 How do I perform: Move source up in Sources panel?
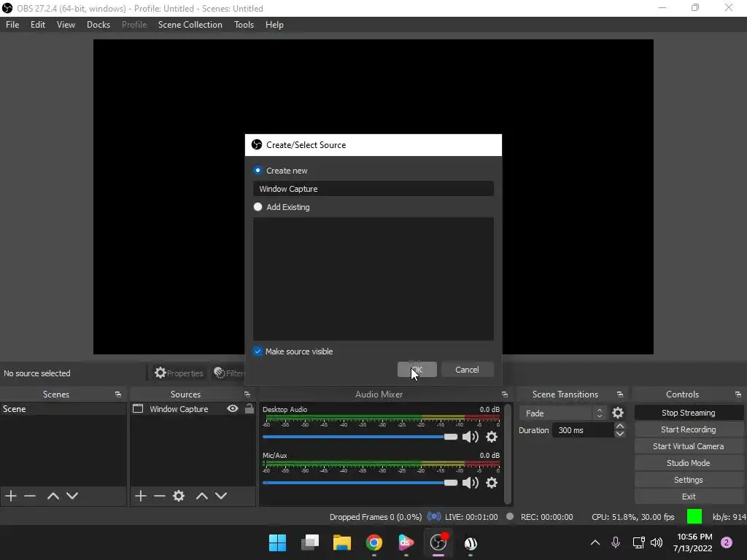(x=202, y=496)
